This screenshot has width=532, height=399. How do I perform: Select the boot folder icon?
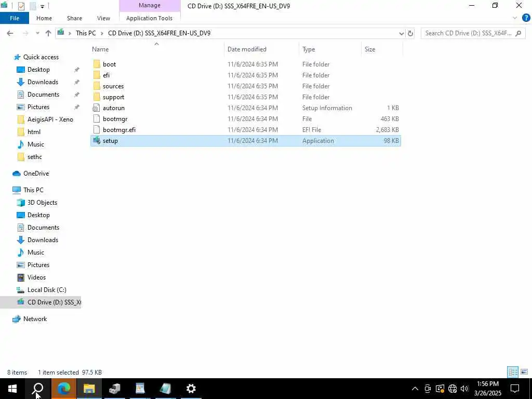click(x=97, y=64)
